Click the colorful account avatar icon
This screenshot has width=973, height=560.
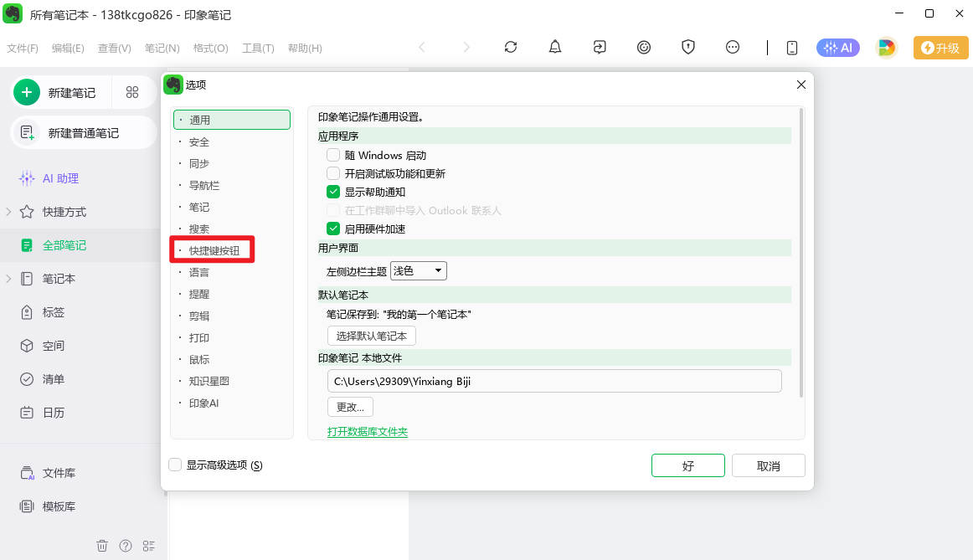887,48
